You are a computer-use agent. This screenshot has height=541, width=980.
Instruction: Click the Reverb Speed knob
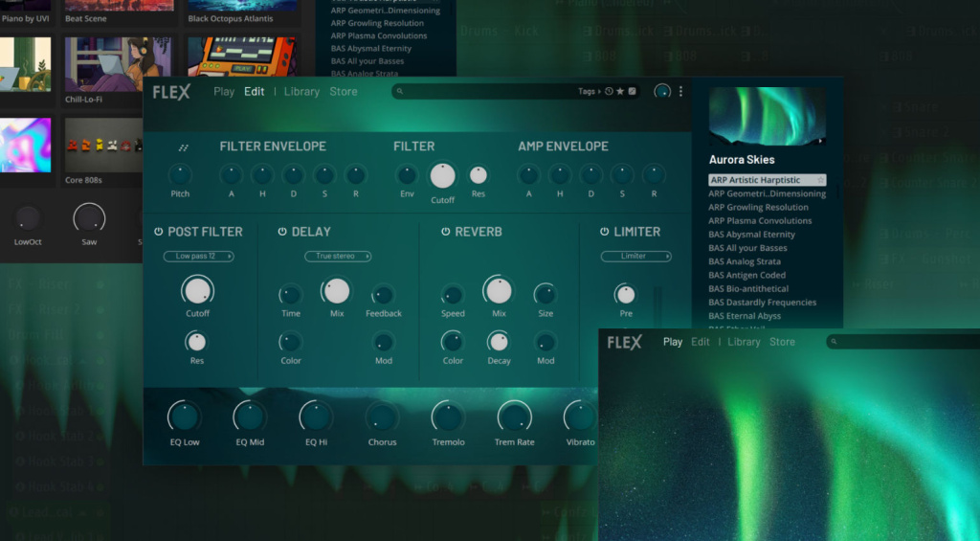pos(452,295)
